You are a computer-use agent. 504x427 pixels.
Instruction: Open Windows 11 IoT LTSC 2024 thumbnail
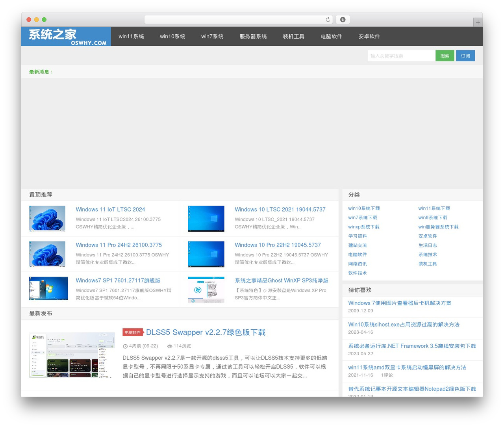pos(47,218)
